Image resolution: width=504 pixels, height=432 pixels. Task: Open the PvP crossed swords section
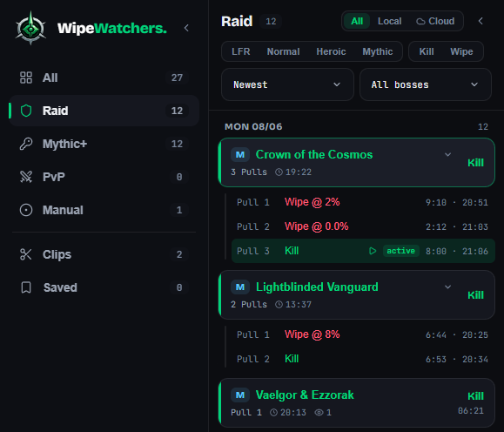[x=26, y=177]
